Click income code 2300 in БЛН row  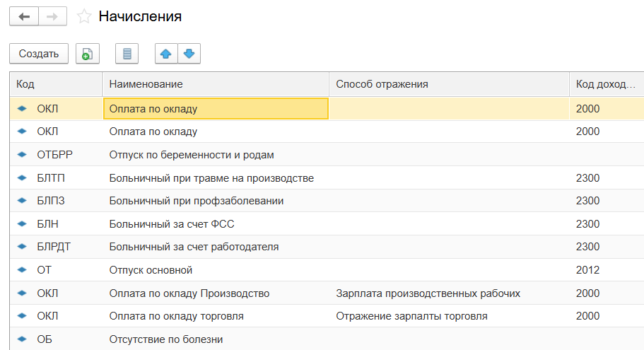(x=587, y=224)
